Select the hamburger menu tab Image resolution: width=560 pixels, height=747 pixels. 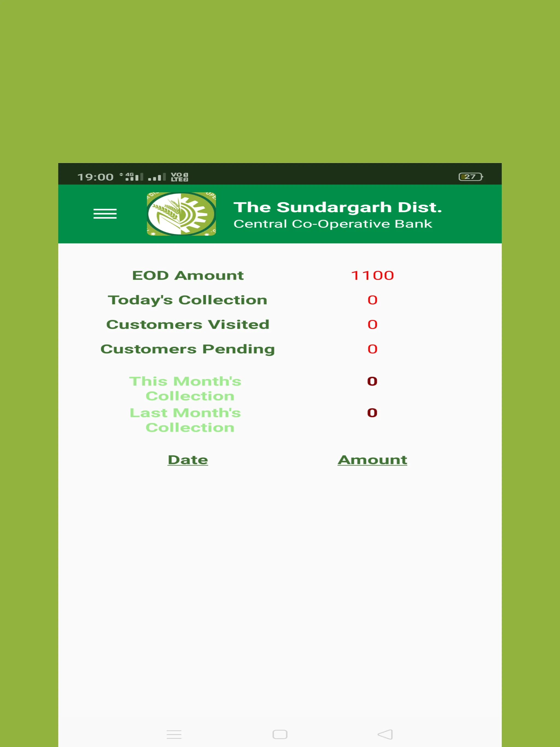pyautogui.click(x=105, y=213)
